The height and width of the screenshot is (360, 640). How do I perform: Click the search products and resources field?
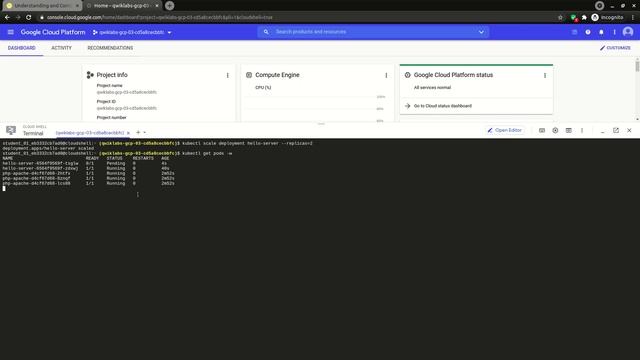[373, 32]
